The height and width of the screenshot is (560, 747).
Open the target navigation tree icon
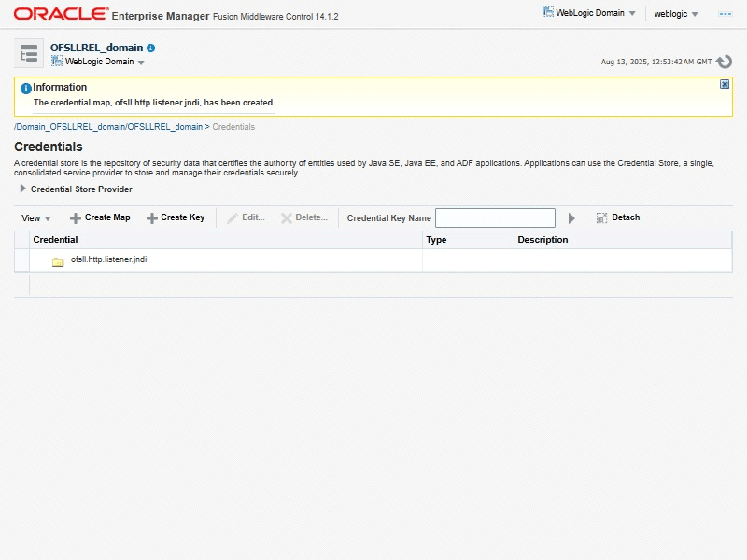click(29, 53)
